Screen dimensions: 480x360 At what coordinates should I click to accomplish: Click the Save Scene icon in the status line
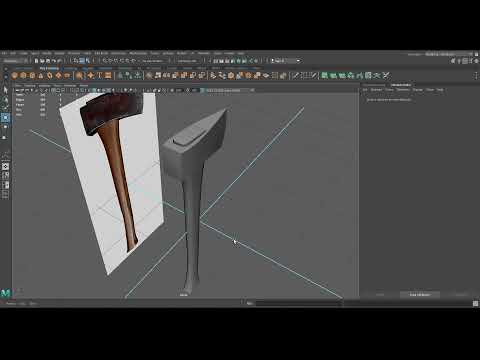(x=48, y=61)
